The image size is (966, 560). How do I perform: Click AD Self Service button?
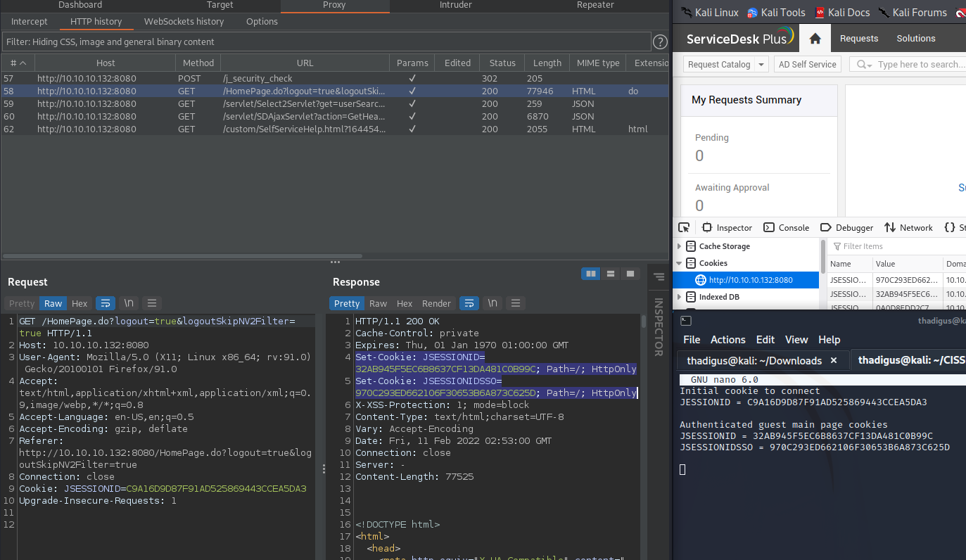(807, 65)
